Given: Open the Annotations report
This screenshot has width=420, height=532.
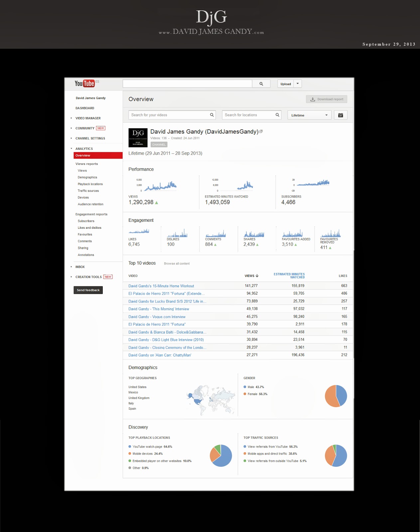Looking at the screenshot, I should 86,255.
